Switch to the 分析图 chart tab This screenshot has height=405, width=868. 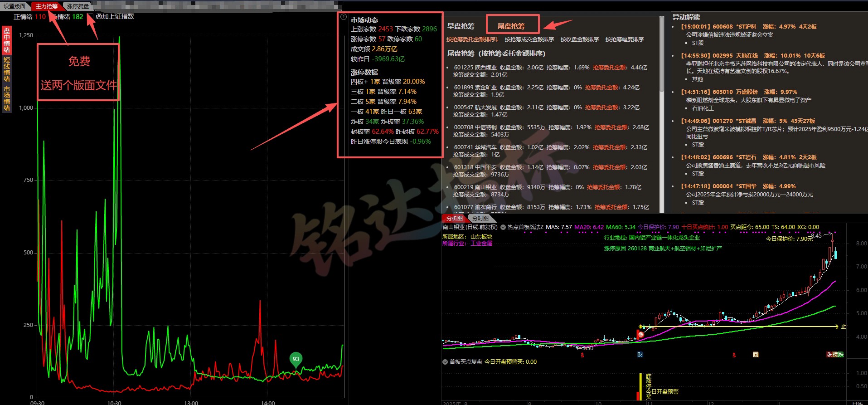[454, 219]
